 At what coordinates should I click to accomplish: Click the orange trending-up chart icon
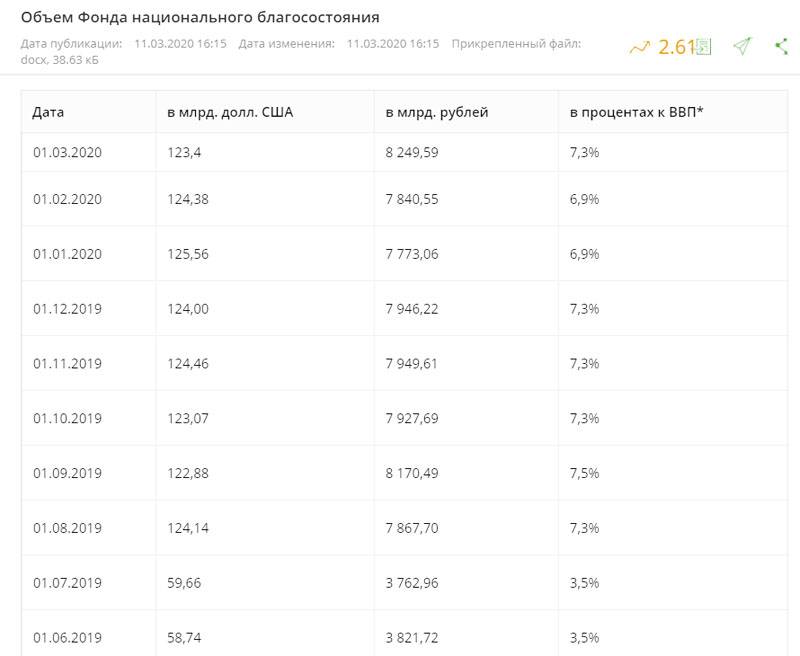tap(640, 47)
